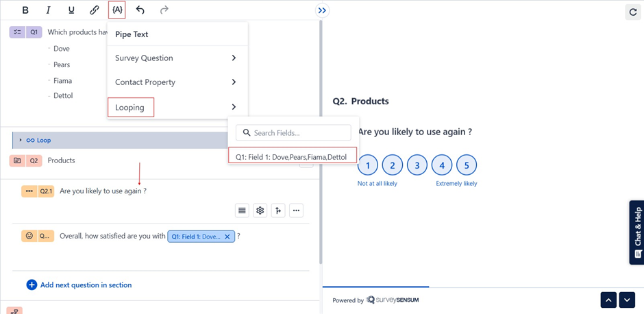The width and height of the screenshot is (644, 314).
Task: Collapse editor panel with double chevron
Action: tap(323, 10)
